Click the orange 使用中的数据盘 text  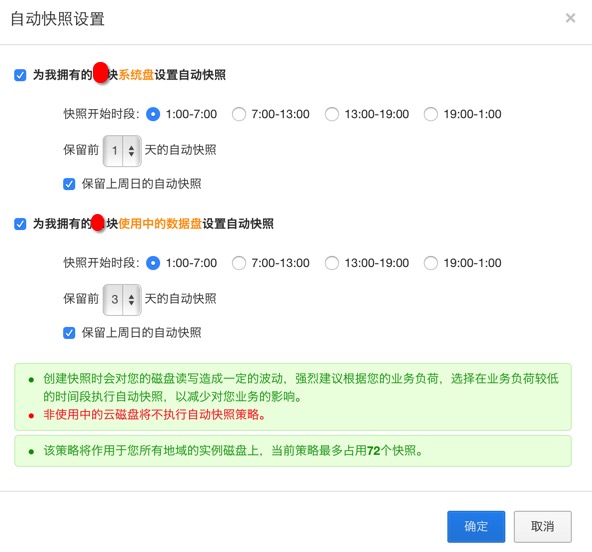coord(160,224)
